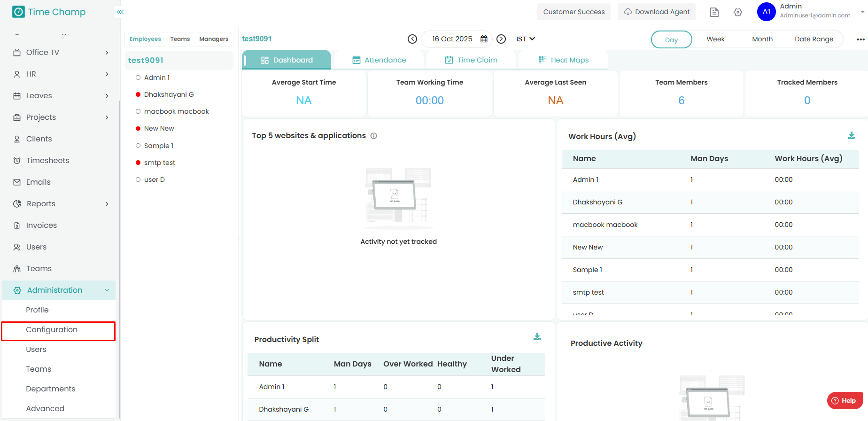Download the Productivity Split report
868x421 pixels.
coord(537,337)
